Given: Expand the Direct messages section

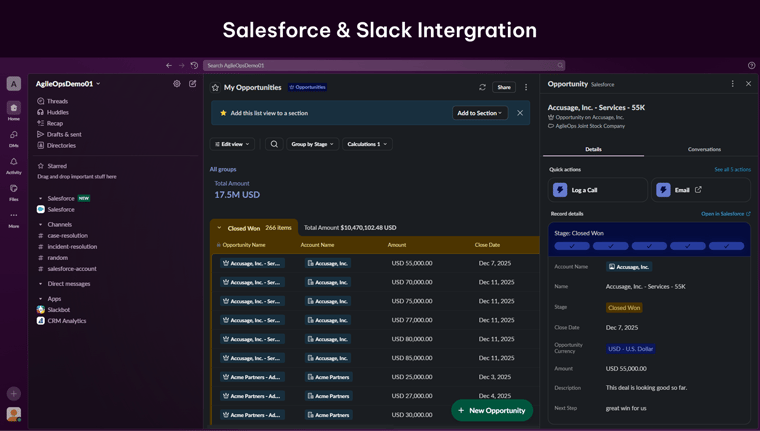Looking at the screenshot, I should coord(41,284).
